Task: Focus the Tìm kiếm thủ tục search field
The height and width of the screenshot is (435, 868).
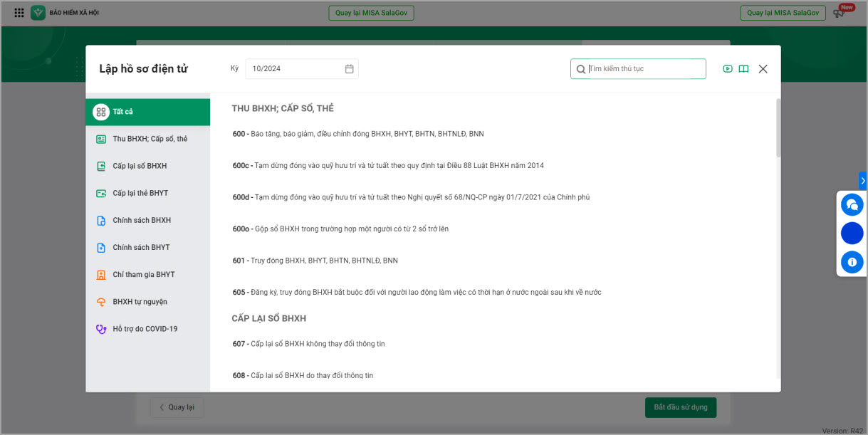Action: (644, 69)
